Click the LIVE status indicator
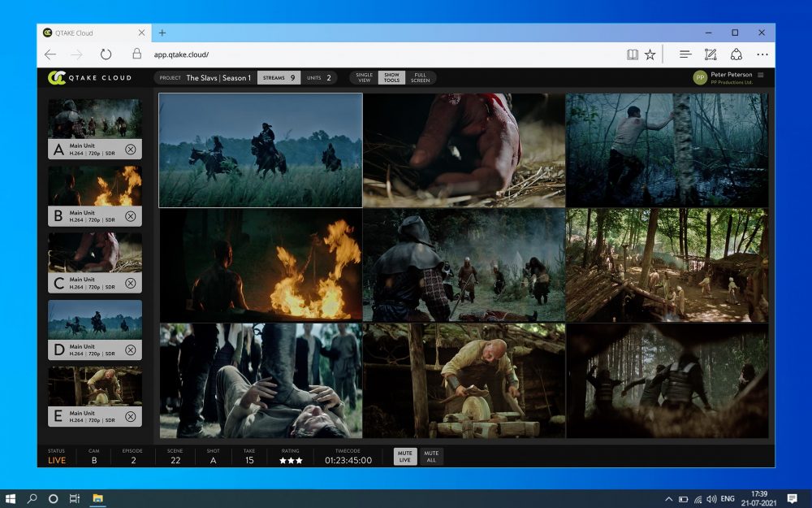Image resolution: width=812 pixels, height=508 pixels. tap(57, 460)
